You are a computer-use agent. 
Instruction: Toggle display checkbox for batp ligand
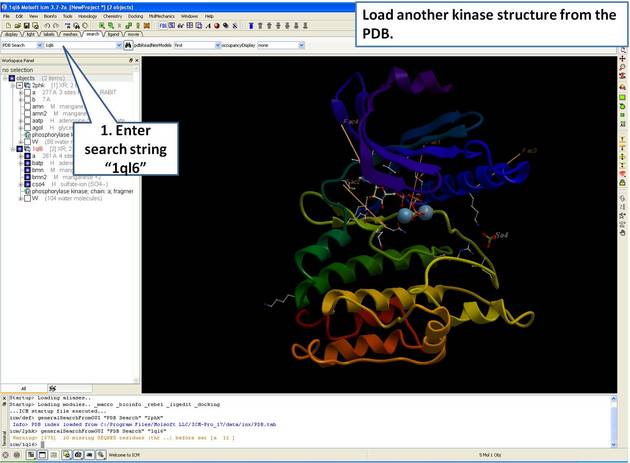pos(25,163)
